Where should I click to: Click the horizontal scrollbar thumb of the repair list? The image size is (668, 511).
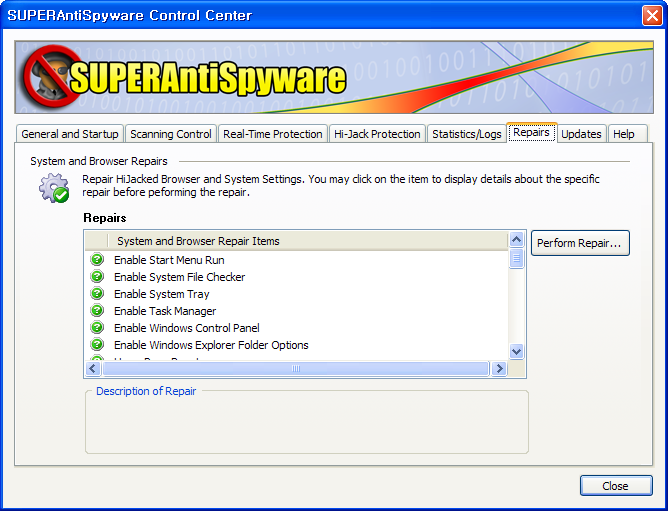click(x=296, y=368)
